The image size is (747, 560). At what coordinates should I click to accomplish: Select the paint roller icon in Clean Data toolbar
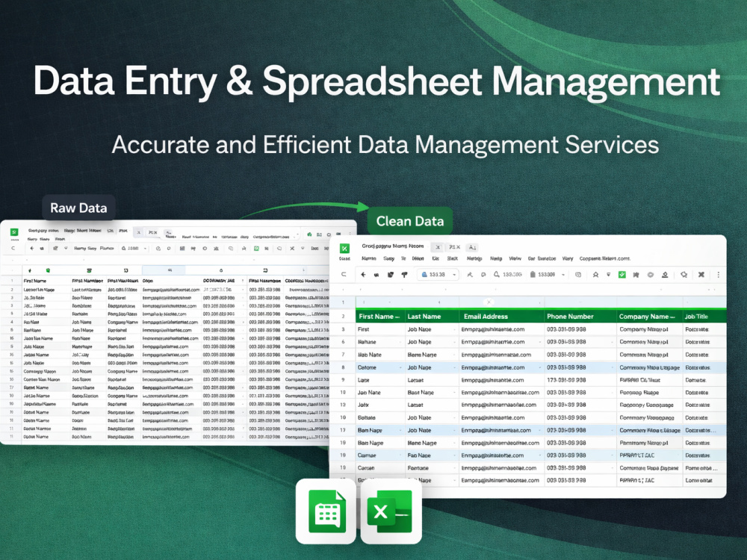404,274
